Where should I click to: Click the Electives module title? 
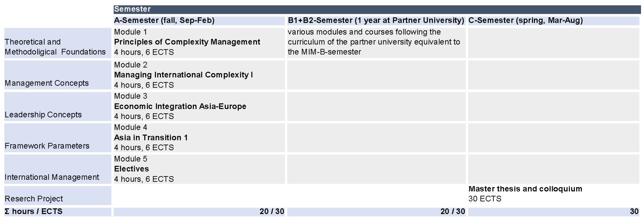(x=131, y=169)
